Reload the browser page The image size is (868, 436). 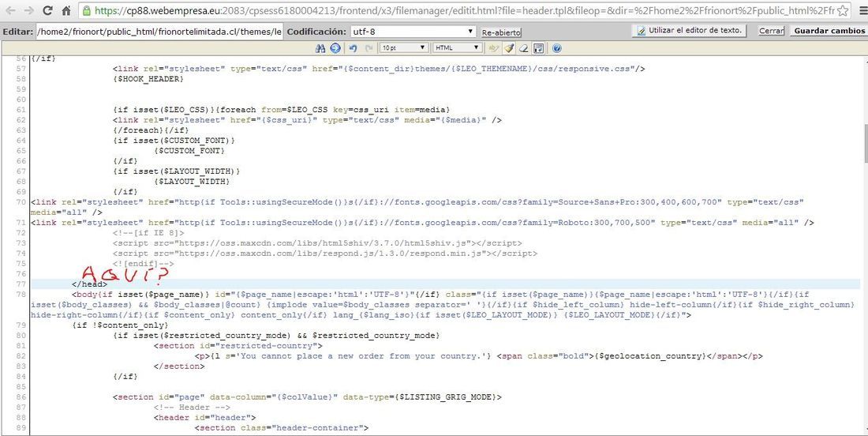click(47, 10)
